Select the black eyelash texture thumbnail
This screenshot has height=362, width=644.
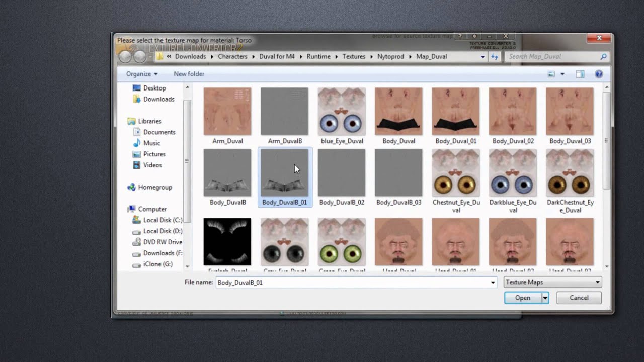point(227,242)
